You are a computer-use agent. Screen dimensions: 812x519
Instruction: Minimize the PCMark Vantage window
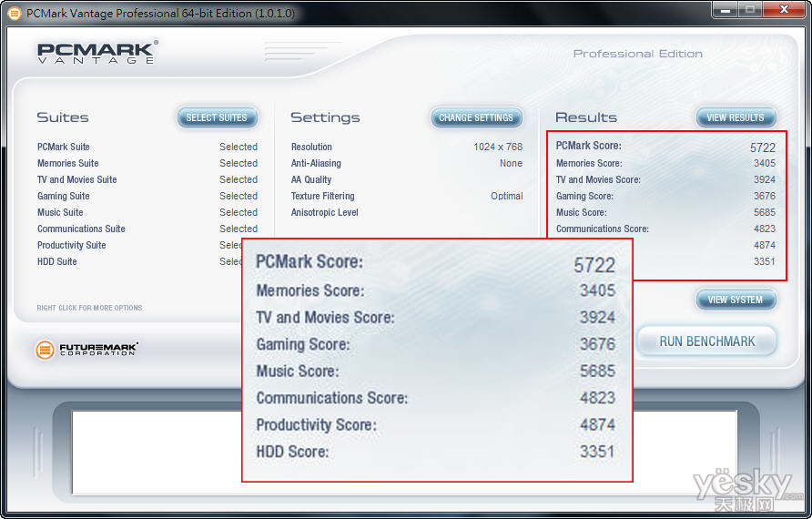point(725,9)
